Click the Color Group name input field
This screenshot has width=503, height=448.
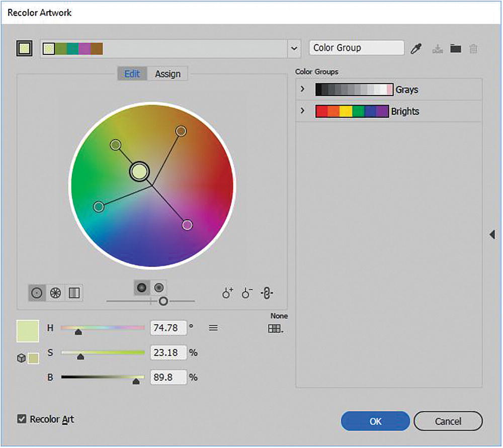pos(356,48)
